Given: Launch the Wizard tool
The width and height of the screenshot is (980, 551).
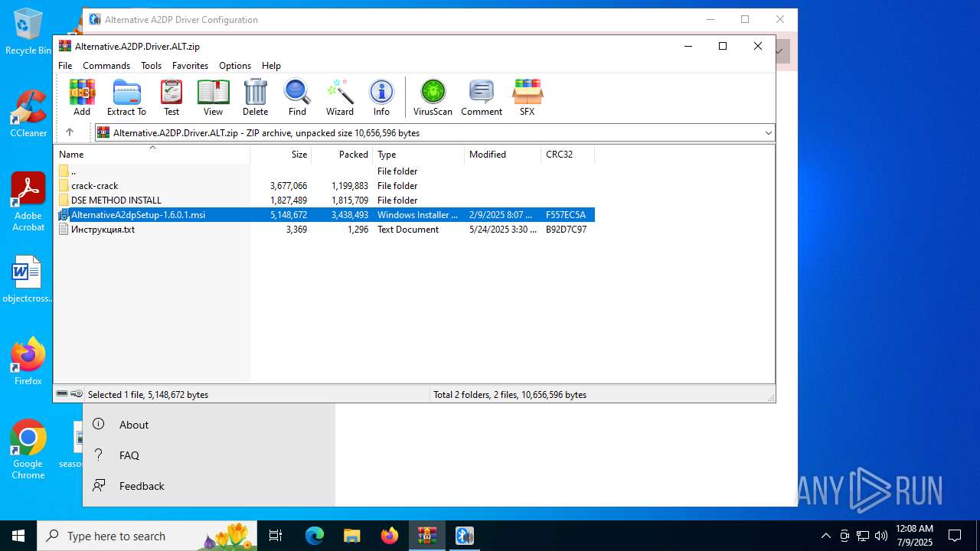Looking at the screenshot, I should [339, 97].
